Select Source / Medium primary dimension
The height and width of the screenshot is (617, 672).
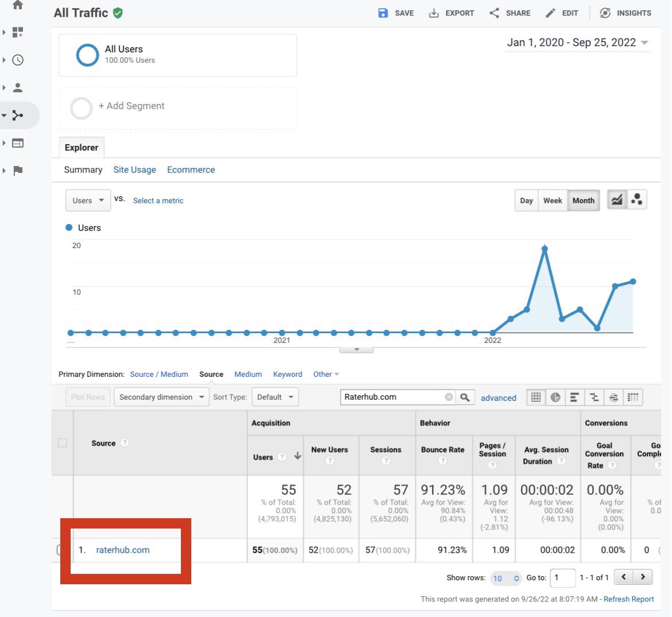pyautogui.click(x=159, y=375)
